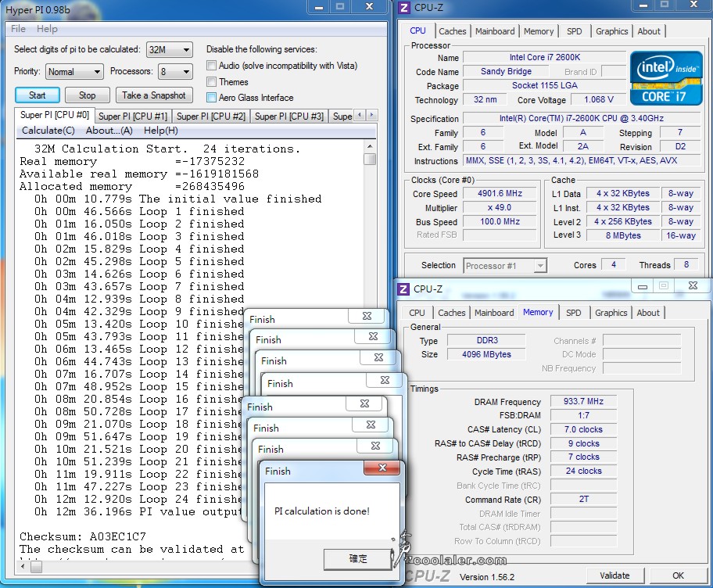Open the Graphics tab in the CPU-Z memory window
713x588 pixels.
(611, 313)
